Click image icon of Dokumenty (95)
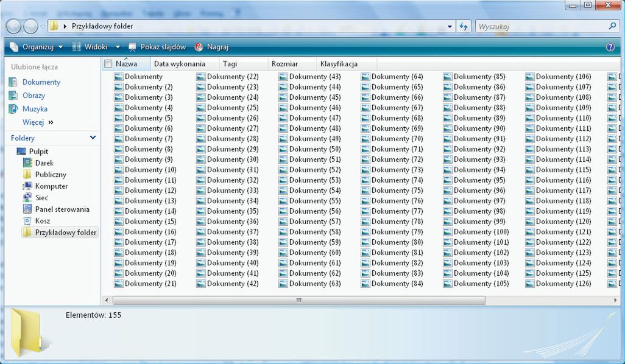 [x=447, y=180]
